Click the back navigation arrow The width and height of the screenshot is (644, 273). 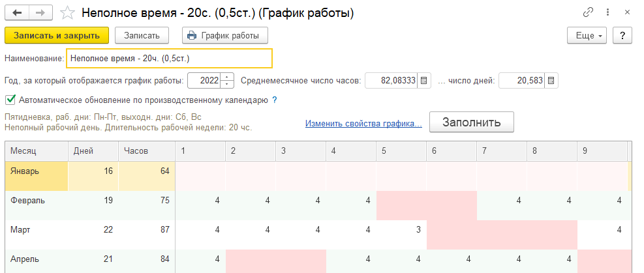pyautogui.click(x=17, y=13)
